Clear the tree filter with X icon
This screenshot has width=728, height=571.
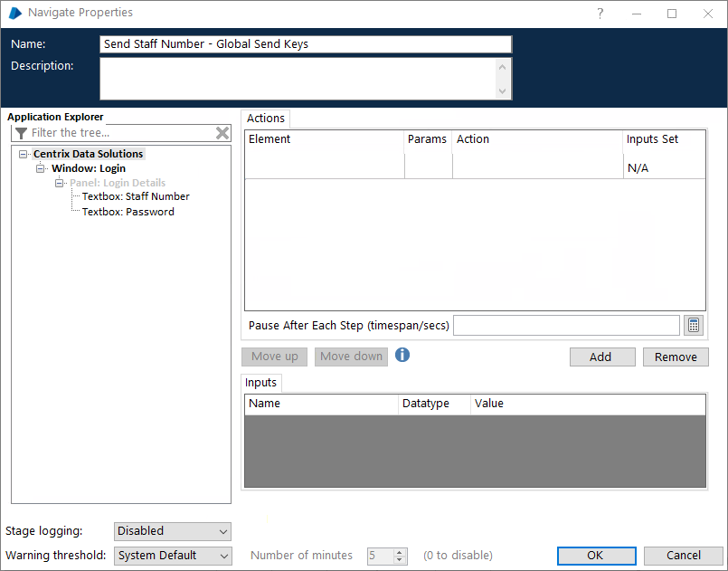point(222,133)
